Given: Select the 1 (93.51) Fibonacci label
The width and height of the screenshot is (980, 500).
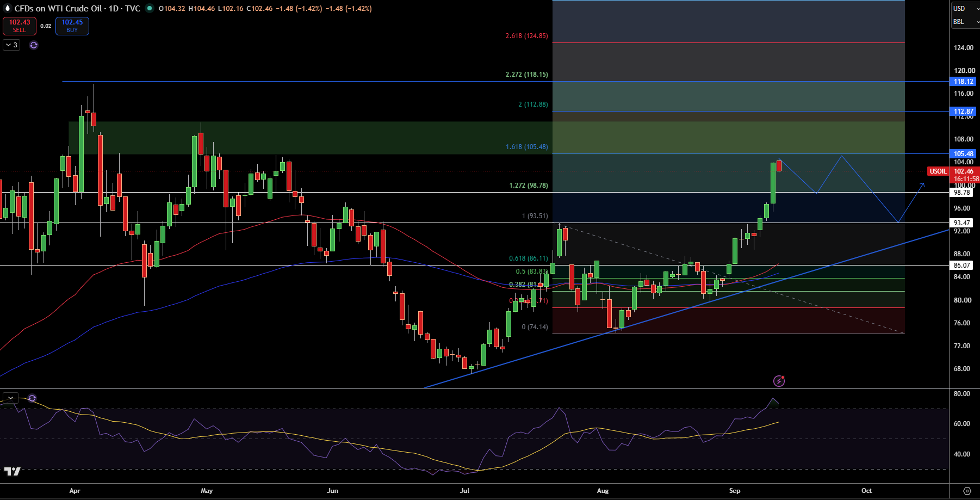Looking at the screenshot, I should coord(535,216).
